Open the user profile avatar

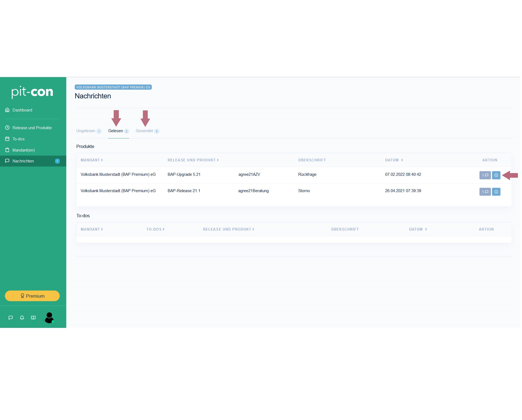(x=49, y=318)
